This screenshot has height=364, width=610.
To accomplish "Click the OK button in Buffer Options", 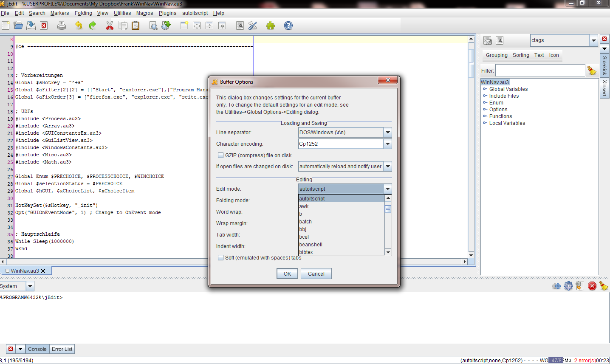I will click(x=287, y=274).
